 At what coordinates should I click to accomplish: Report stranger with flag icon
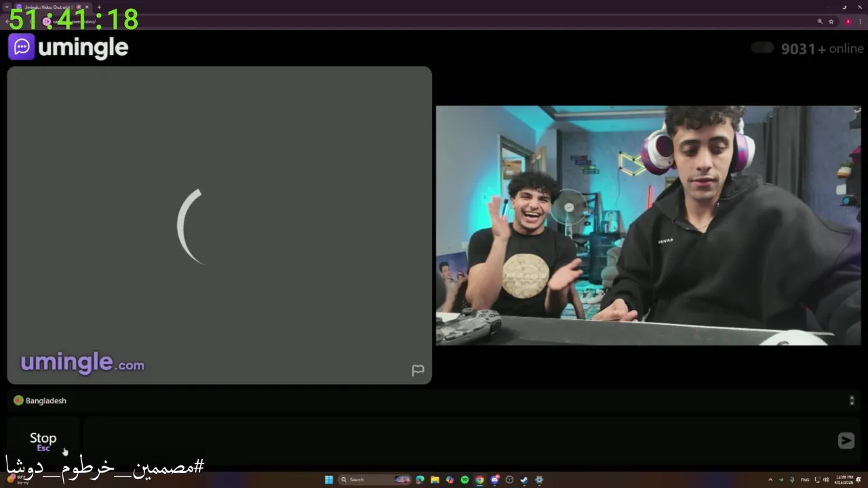pyautogui.click(x=418, y=370)
